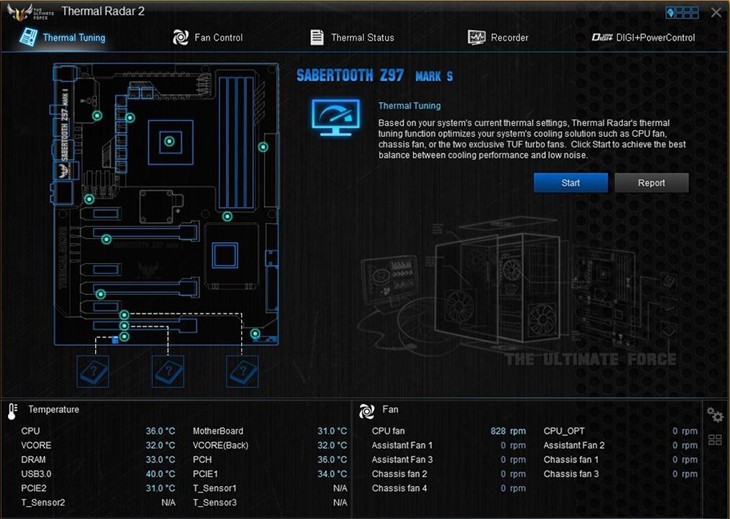
Task: Click the Chassis fan 3 label
Action: 571,474
